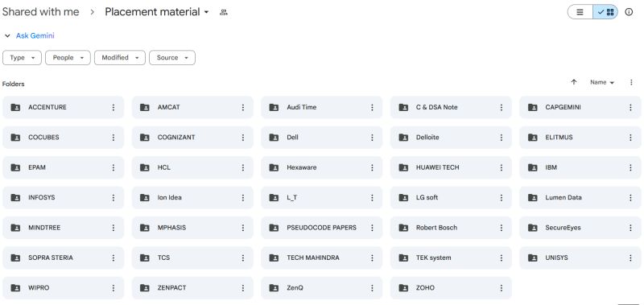
Task: Click the shared folder icon of Hexaware
Action: click(x=274, y=167)
